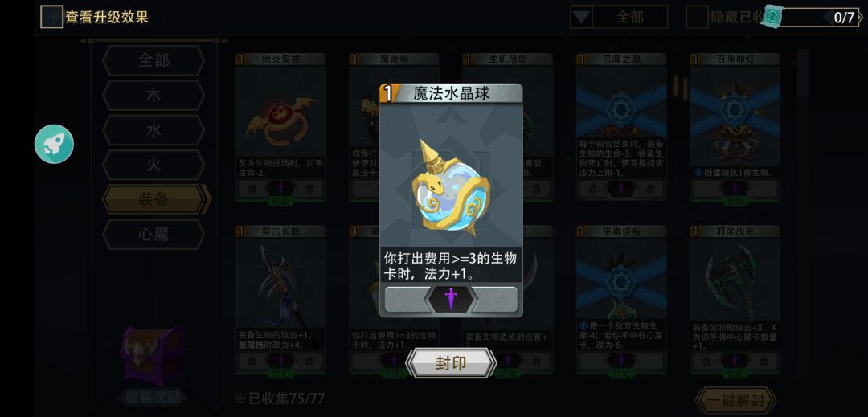The image size is (868, 417).
Task: Switch to the 水 category tab
Action: coord(154,130)
